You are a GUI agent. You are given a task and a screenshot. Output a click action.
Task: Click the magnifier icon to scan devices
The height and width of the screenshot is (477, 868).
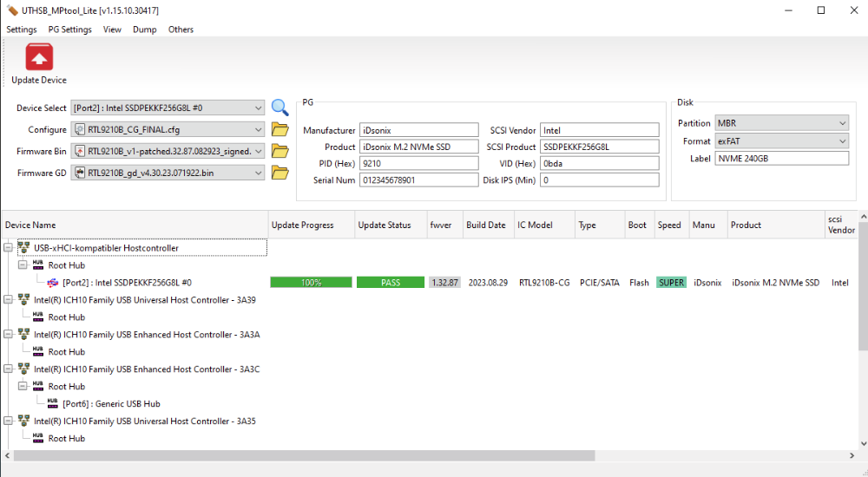tap(279, 108)
